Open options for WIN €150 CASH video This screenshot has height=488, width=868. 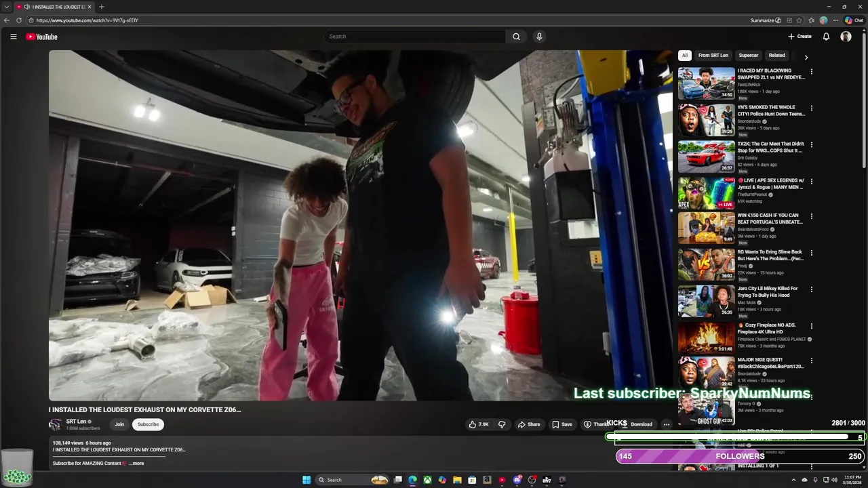(811, 216)
